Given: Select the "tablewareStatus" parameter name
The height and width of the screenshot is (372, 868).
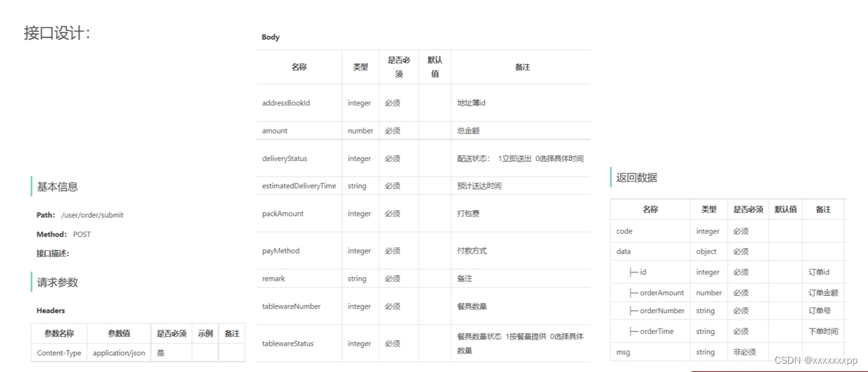Looking at the screenshot, I should [x=288, y=344].
